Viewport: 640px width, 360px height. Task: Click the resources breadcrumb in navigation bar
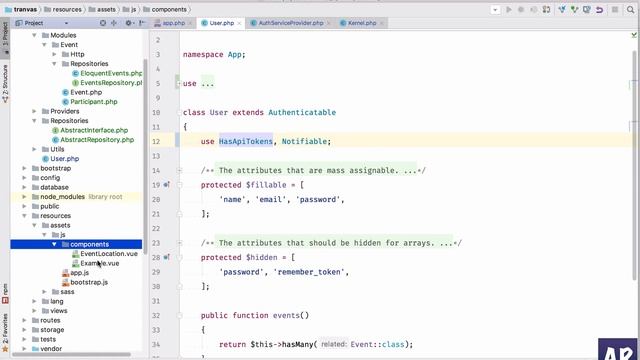[62, 9]
